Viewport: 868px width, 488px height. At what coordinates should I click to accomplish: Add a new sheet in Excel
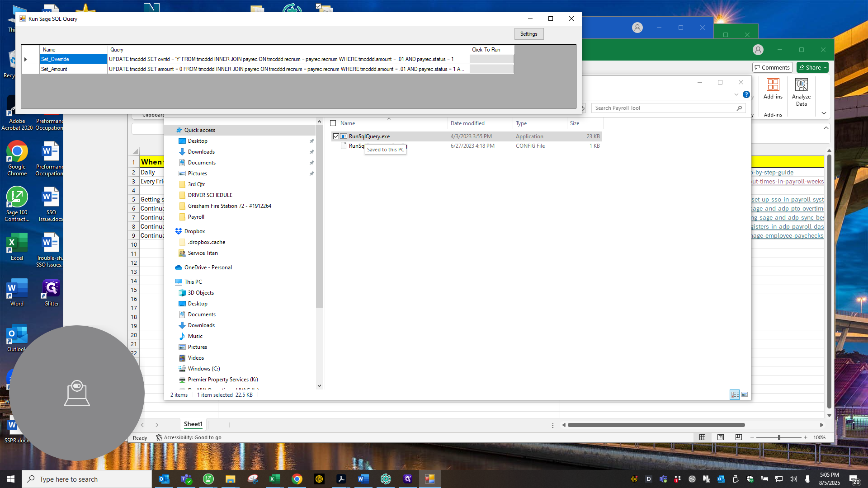click(x=230, y=425)
